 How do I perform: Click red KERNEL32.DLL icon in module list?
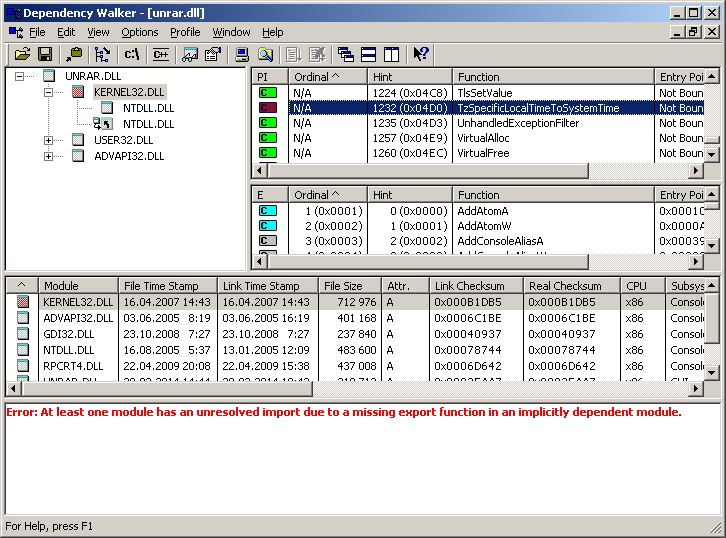23,302
